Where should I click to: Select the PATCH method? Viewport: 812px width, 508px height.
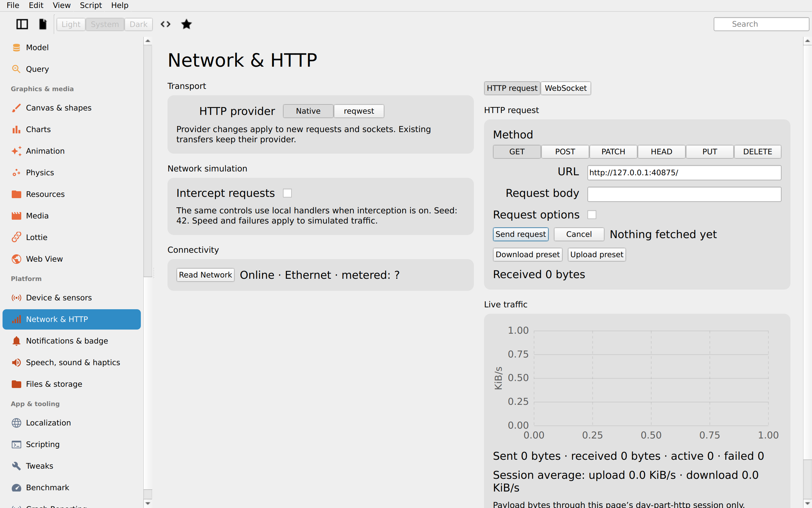pyautogui.click(x=613, y=152)
